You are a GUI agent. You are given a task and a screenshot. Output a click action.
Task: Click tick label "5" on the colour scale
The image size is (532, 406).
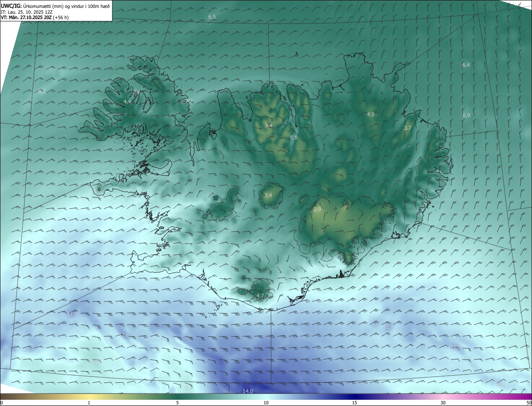177,403
